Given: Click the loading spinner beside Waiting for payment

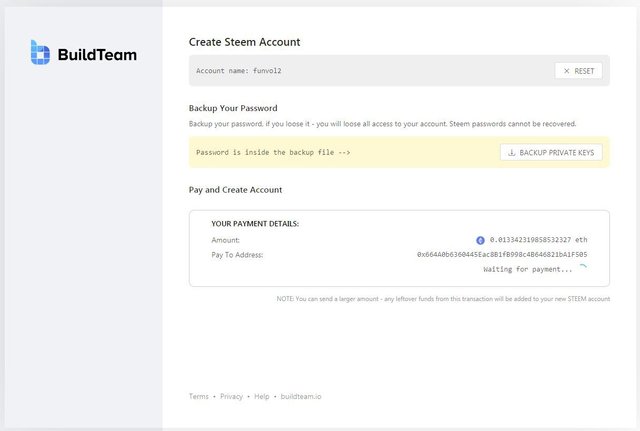Looking at the screenshot, I should [583, 268].
